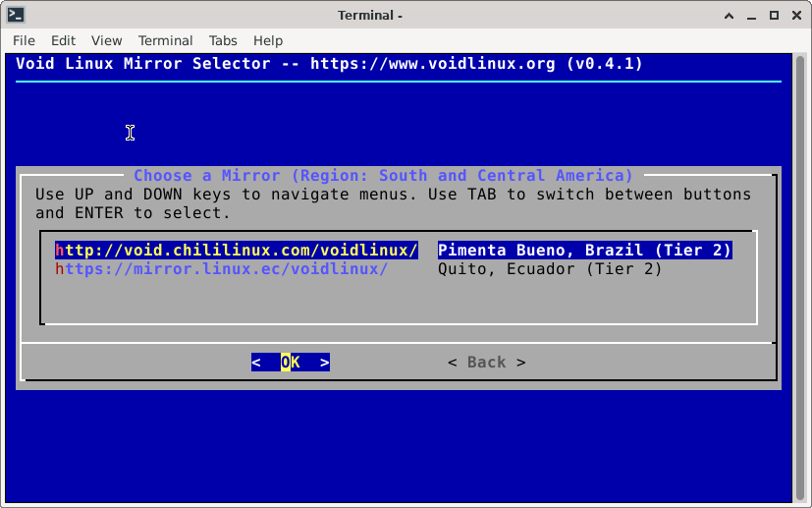Screen dimensions: 812x508
Task: Open the terminal window menu icon
Action: (14, 15)
